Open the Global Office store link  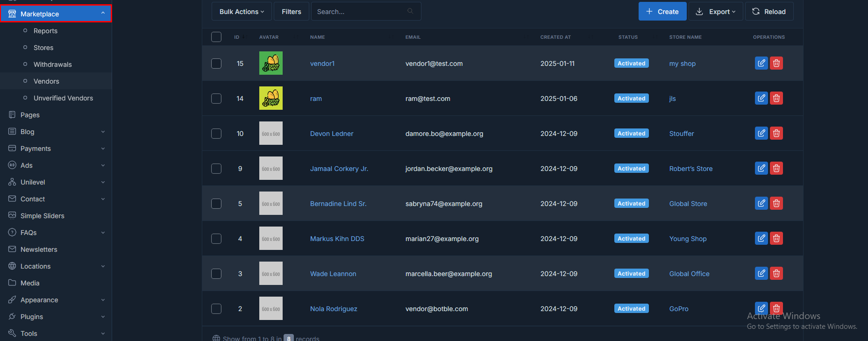[x=689, y=274]
